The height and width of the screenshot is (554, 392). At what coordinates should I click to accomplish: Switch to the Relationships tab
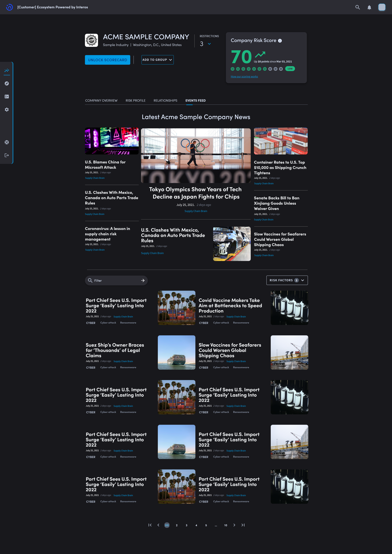click(165, 100)
